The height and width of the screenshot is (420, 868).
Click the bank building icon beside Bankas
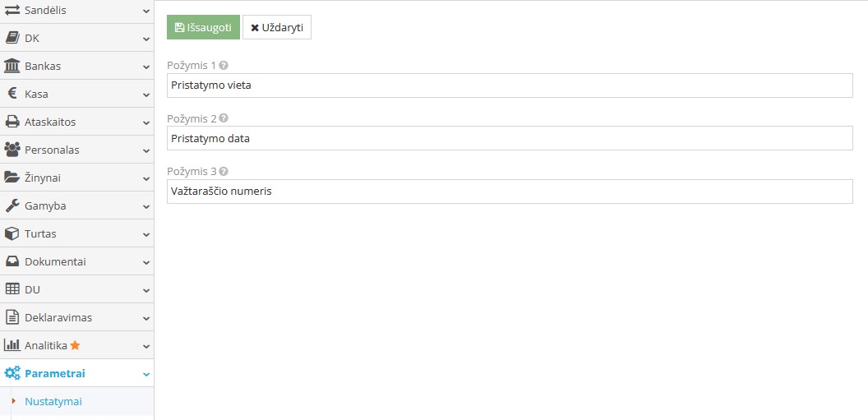point(12,66)
